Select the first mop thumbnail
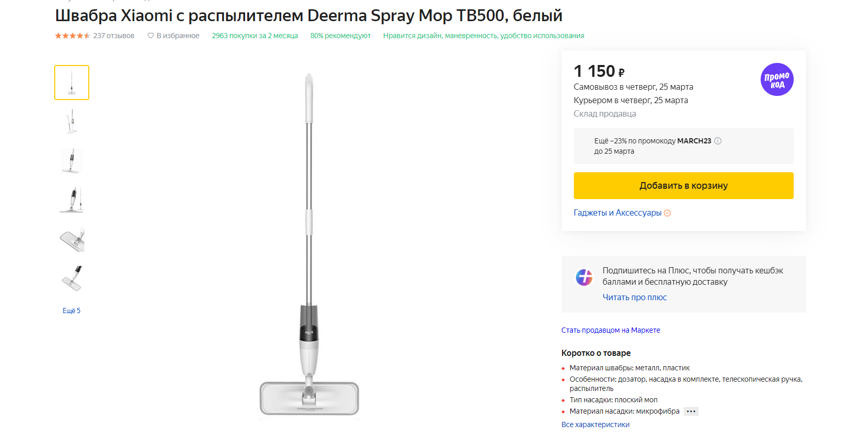 (x=72, y=83)
